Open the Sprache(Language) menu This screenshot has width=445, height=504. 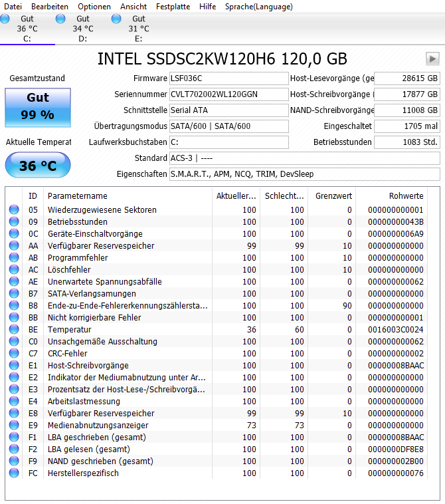click(259, 7)
